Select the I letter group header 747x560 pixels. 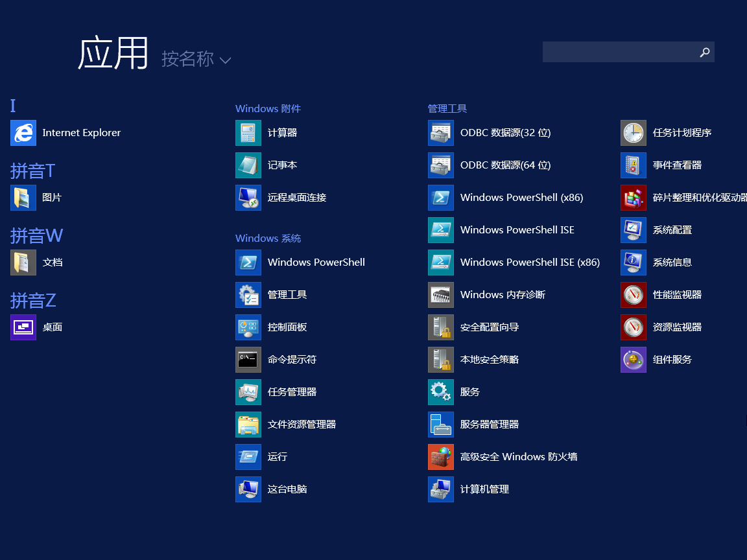pos(13,106)
